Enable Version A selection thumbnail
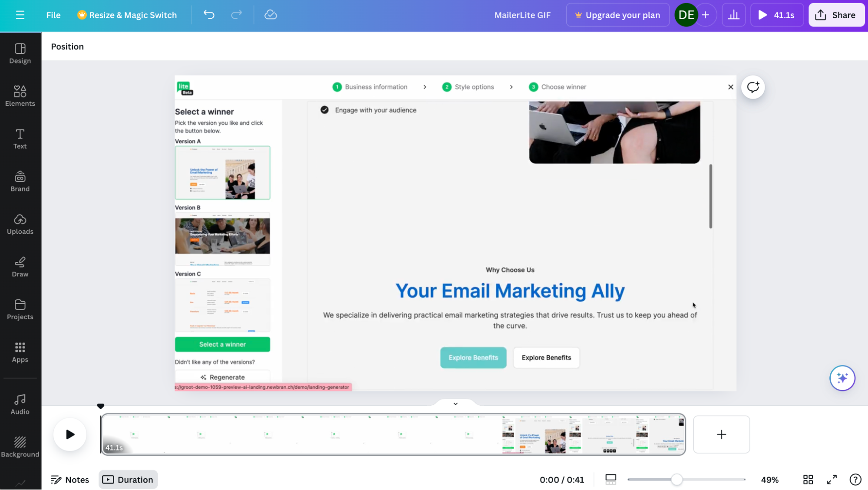 click(x=222, y=173)
